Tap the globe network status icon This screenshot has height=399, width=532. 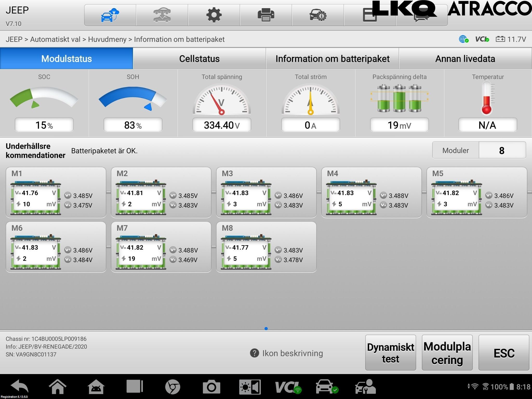coord(463,39)
